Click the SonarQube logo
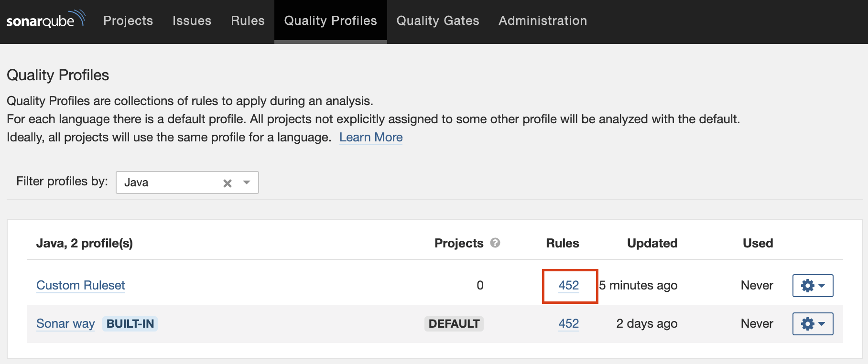The width and height of the screenshot is (868, 364). point(45,20)
